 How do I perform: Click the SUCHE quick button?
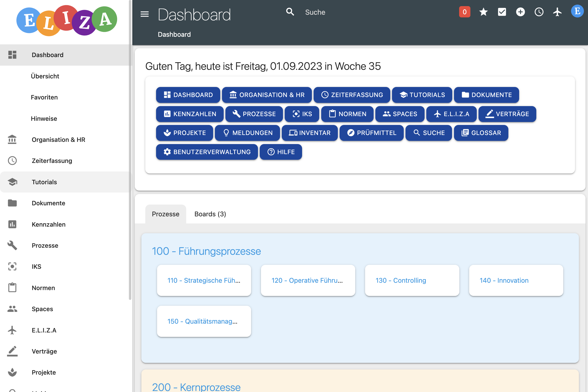429,133
